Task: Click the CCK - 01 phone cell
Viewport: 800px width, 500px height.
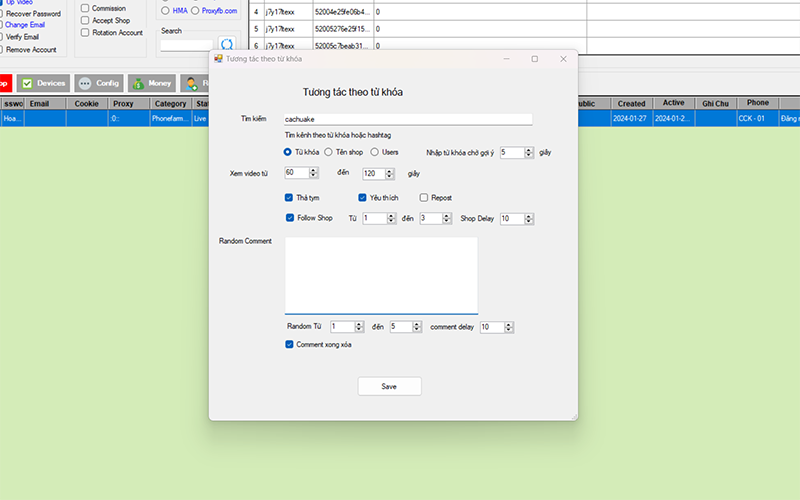Action: [758, 118]
